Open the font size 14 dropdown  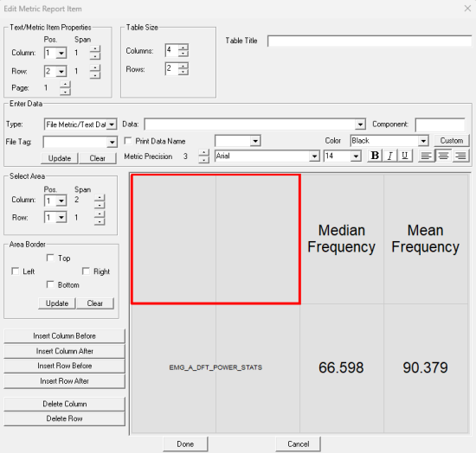356,156
